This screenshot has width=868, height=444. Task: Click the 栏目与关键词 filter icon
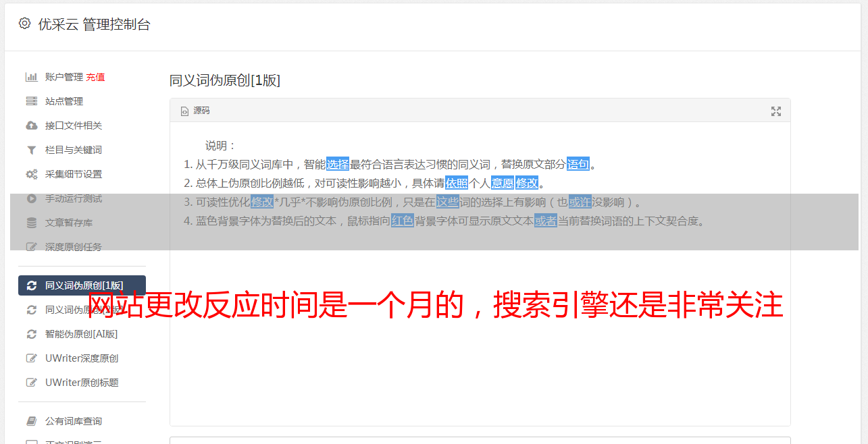coord(31,150)
